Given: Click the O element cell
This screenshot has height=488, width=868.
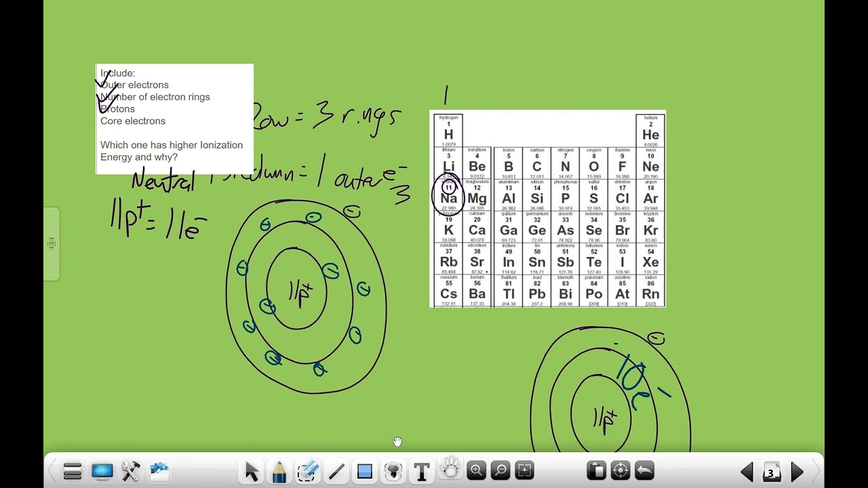Looking at the screenshot, I should 593,163.
